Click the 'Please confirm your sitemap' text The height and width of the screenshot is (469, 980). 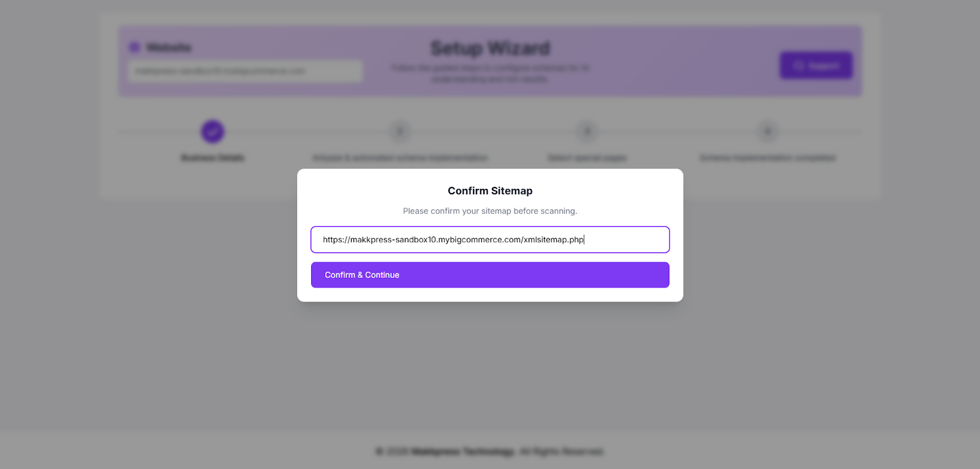pos(490,211)
